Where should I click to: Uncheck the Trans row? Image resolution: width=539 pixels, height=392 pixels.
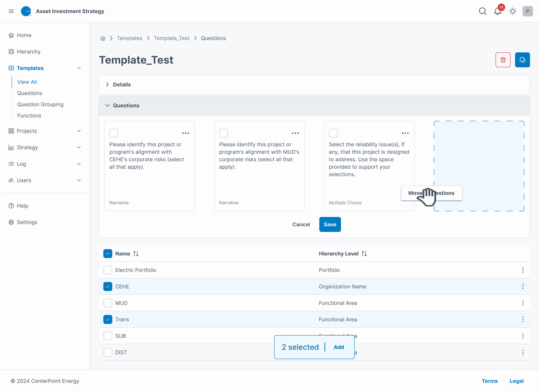coord(108,319)
